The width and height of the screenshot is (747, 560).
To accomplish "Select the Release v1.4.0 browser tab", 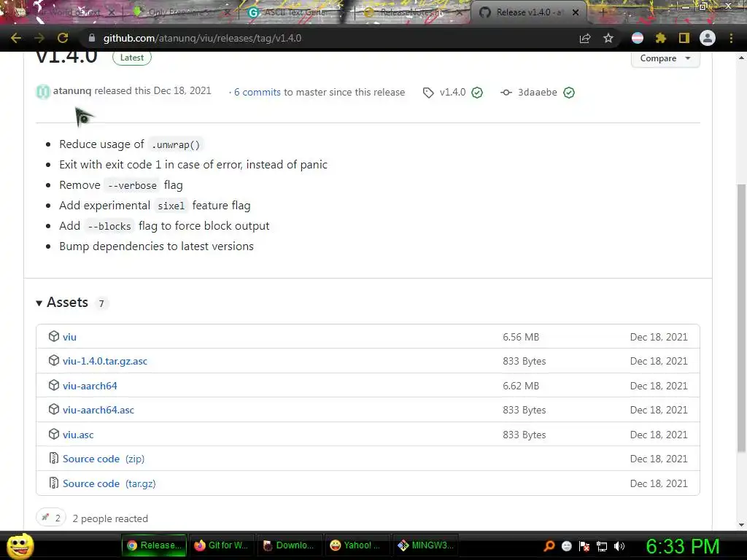I will (x=528, y=12).
